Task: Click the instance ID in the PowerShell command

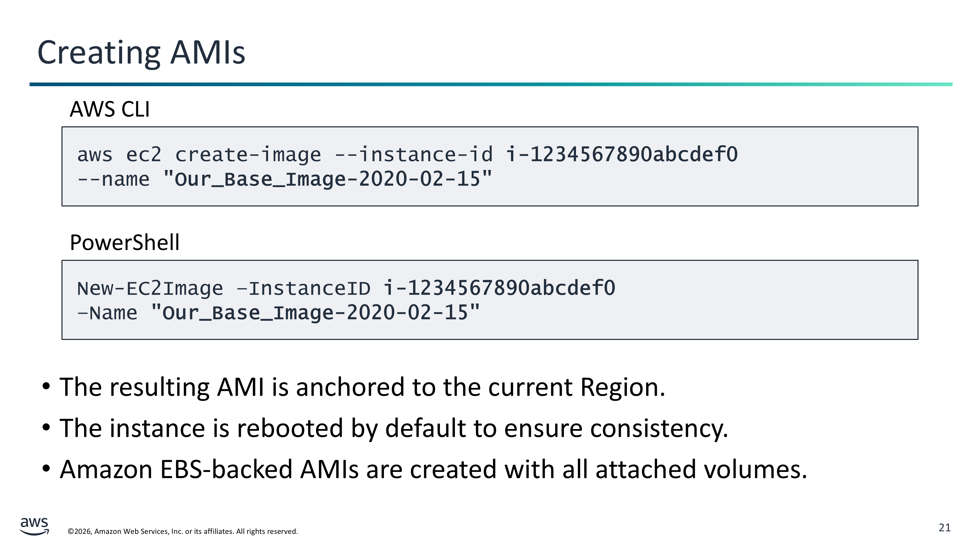Action: pos(499,288)
